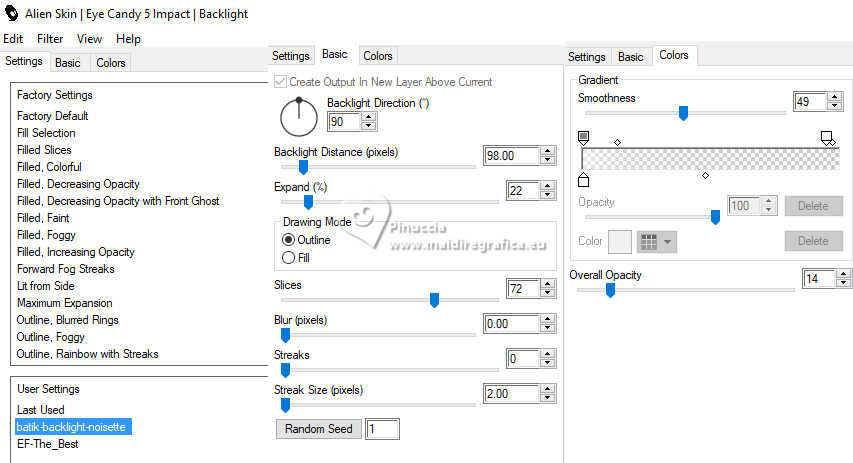The width and height of the screenshot is (853, 463).
Task: Click the Slices slider handle
Action: click(x=434, y=300)
